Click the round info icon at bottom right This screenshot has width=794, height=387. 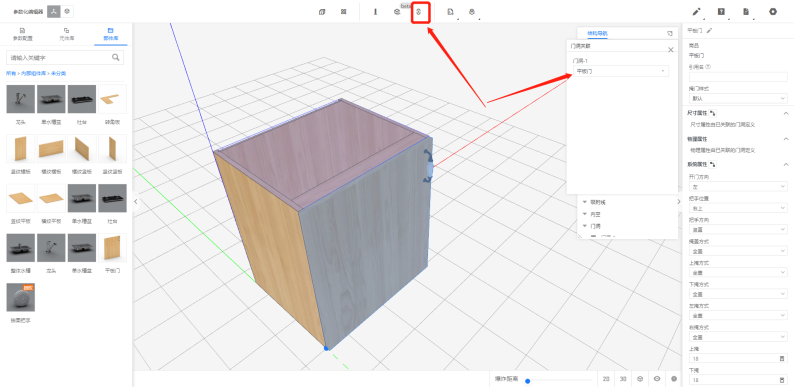[x=674, y=379]
